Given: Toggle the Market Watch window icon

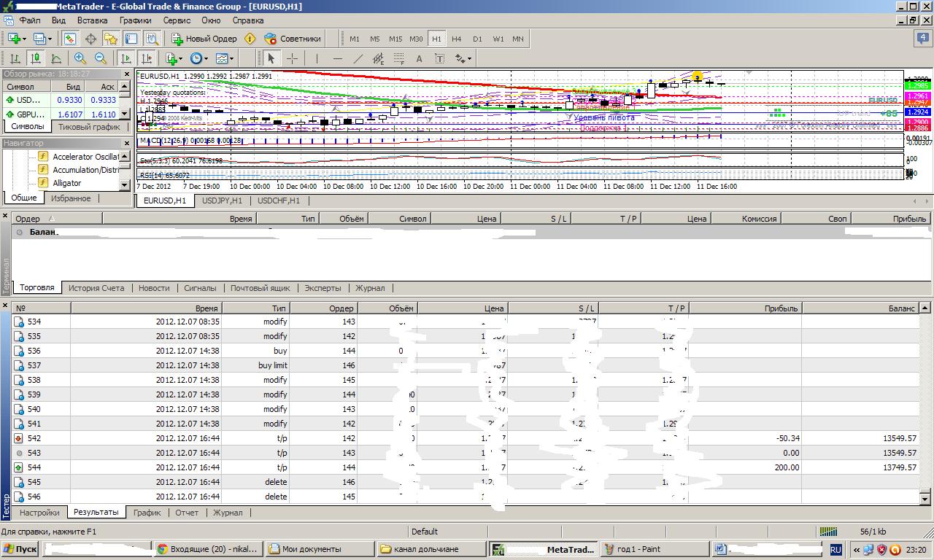Looking at the screenshot, I should tap(70, 39).
